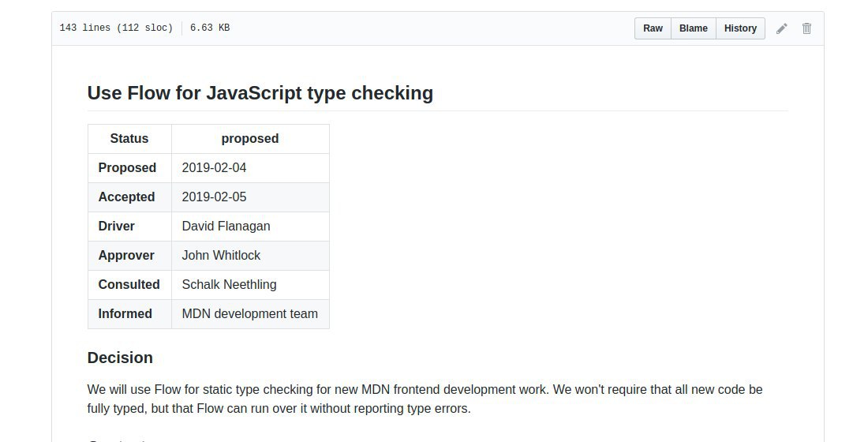Screen dimensions: 868x442
Task: Click the pencil edit file icon
Action: pyautogui.click(x=781, y=28)
